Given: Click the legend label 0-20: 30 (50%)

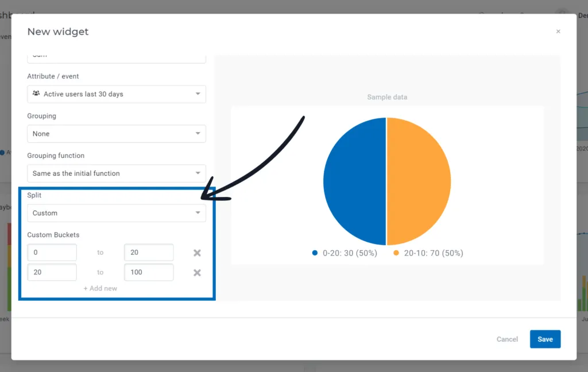Looking at the screenshot, I should (350, 253).
